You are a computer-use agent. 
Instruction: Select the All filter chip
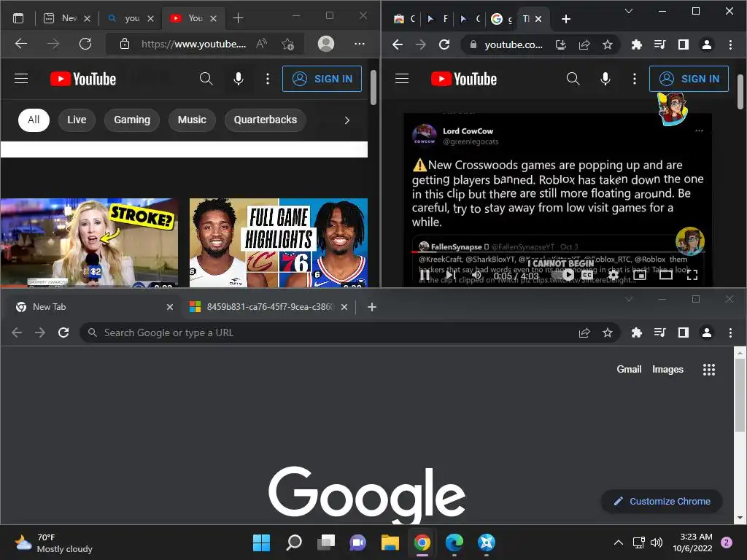pyautogui.click(x=34, y=120)
